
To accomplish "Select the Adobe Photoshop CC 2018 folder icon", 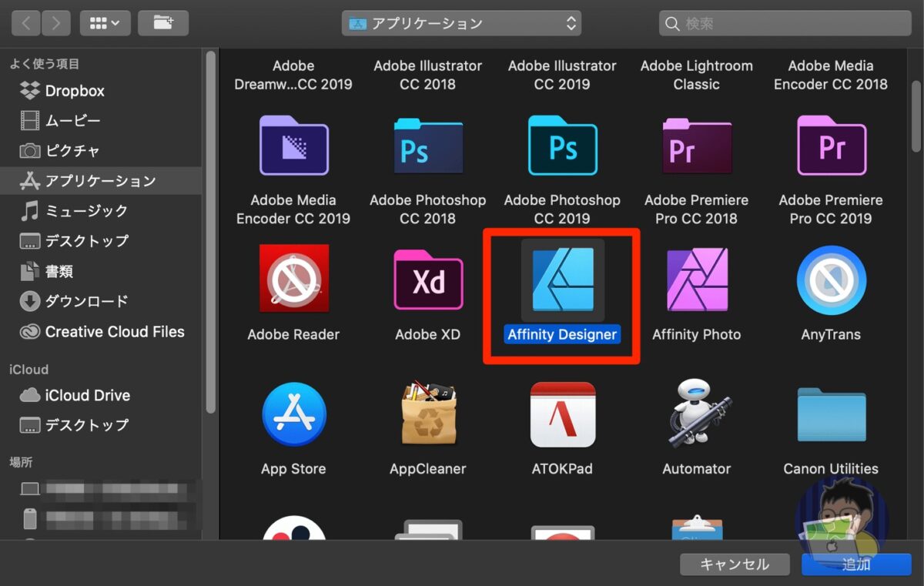I will click(x=428, y=146).
